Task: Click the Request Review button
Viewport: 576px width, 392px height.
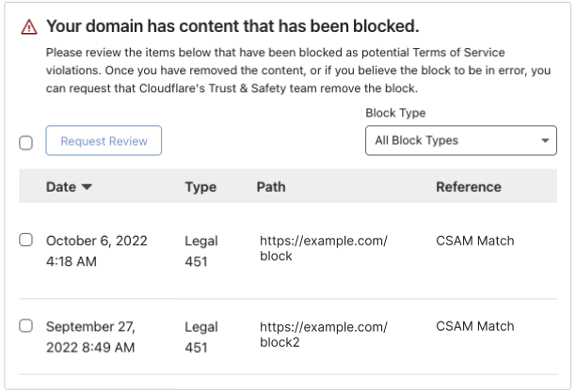Action: coord(104,141)
